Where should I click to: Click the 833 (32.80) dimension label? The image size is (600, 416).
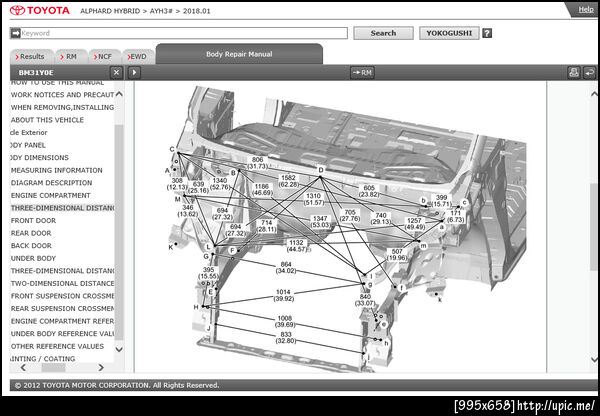click(x=285, y=338)
